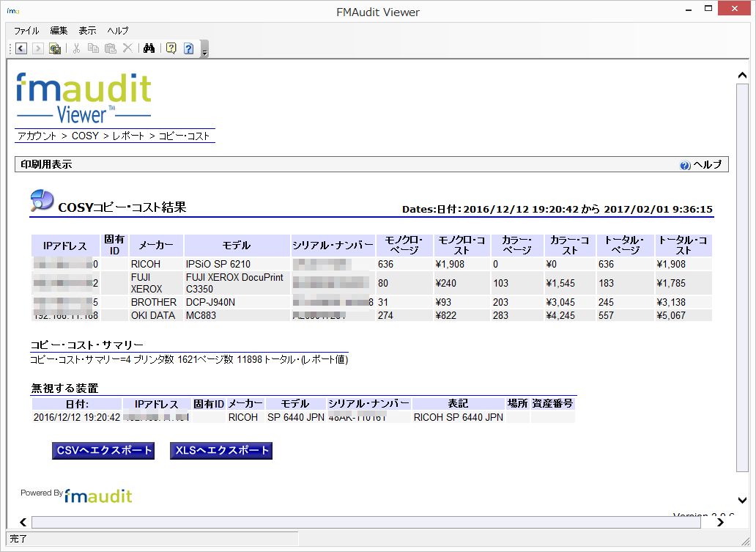Click the yellow speech-bubble help icon
Screen dimensions: 756x552
pos(171,48)
